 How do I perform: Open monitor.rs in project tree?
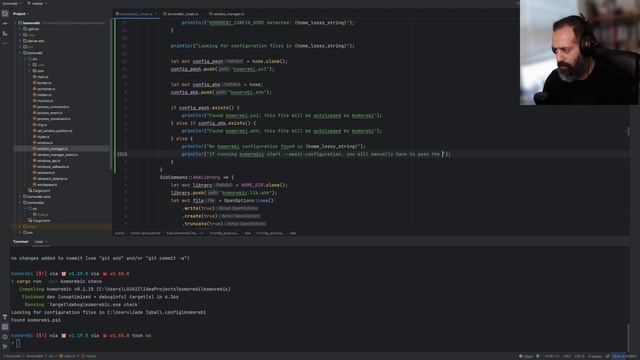pos(45,101)
